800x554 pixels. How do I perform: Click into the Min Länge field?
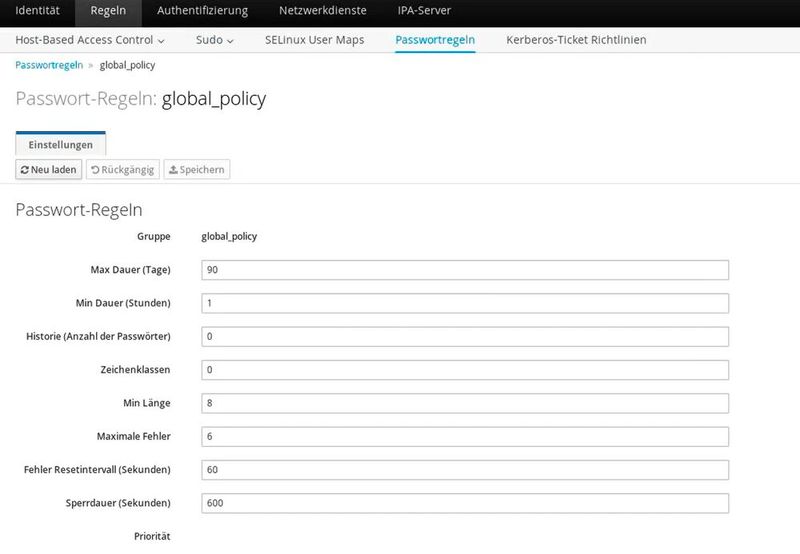pos(465,403)
